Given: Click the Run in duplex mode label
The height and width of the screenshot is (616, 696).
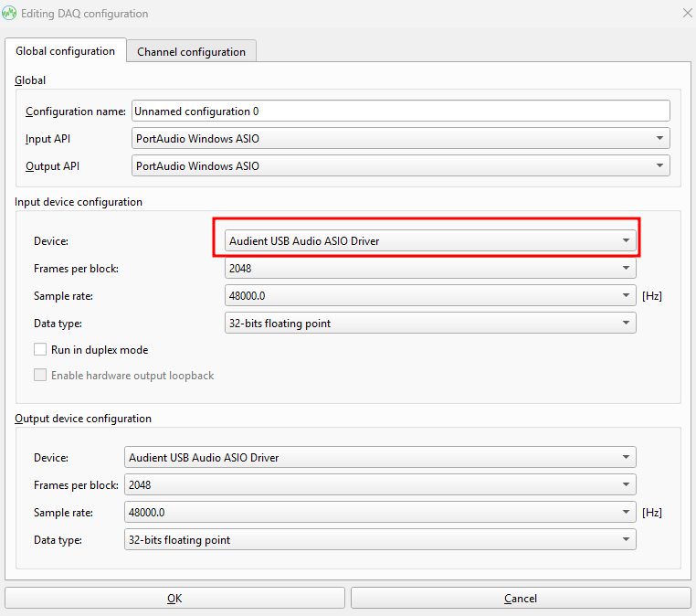Looking at the screenshot, I should (x=100, y=350).
